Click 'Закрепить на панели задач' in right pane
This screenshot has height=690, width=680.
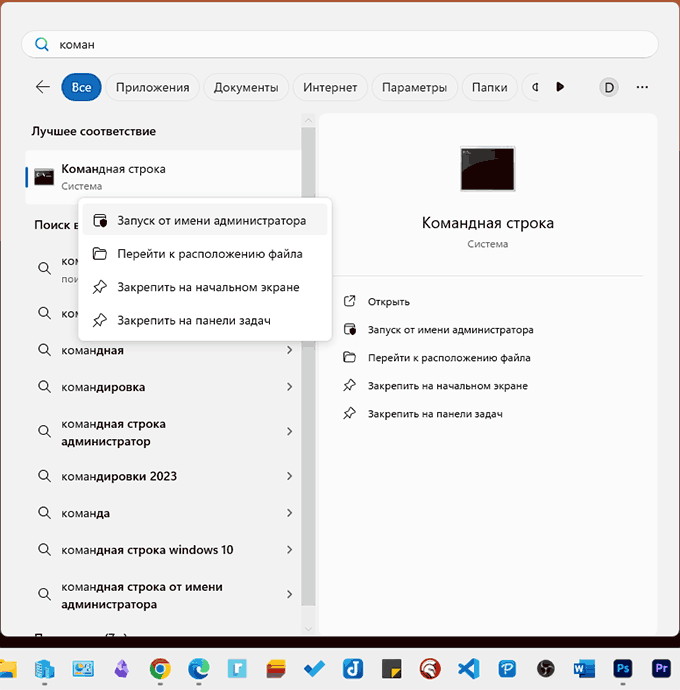[x=423, y=414]
